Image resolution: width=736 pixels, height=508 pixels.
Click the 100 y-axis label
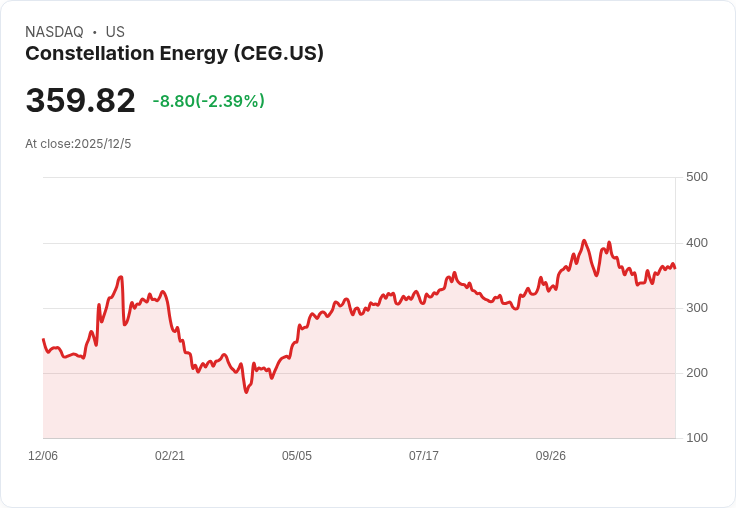coord(696,438)
